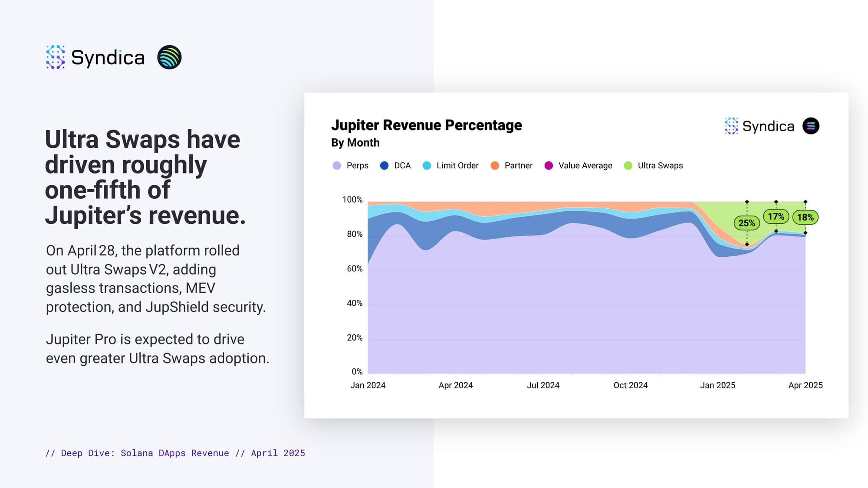
Task: Click the 25% annotation bubble
Action: pyautogui.click(x=746, y=223)
